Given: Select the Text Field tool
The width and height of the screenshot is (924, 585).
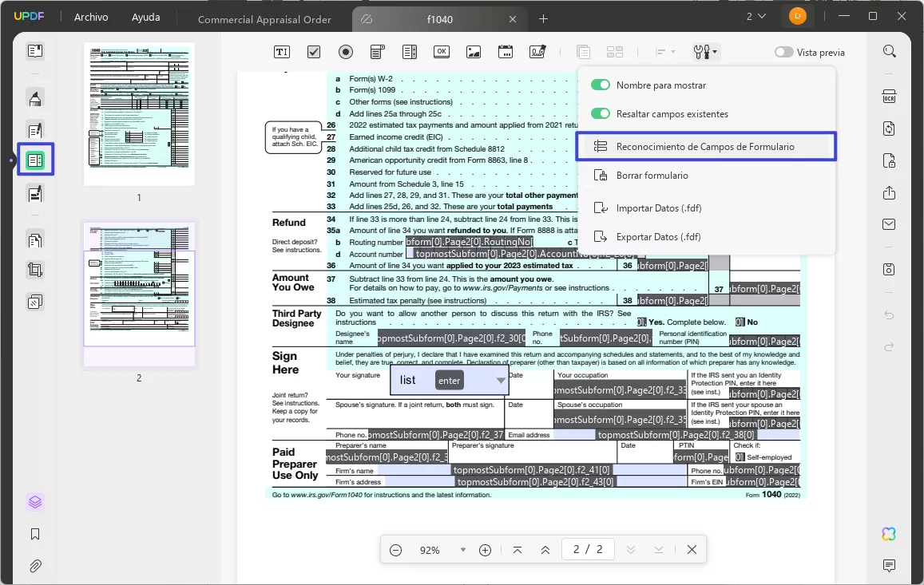Looking at the screenshot, I should click(282, 52).
